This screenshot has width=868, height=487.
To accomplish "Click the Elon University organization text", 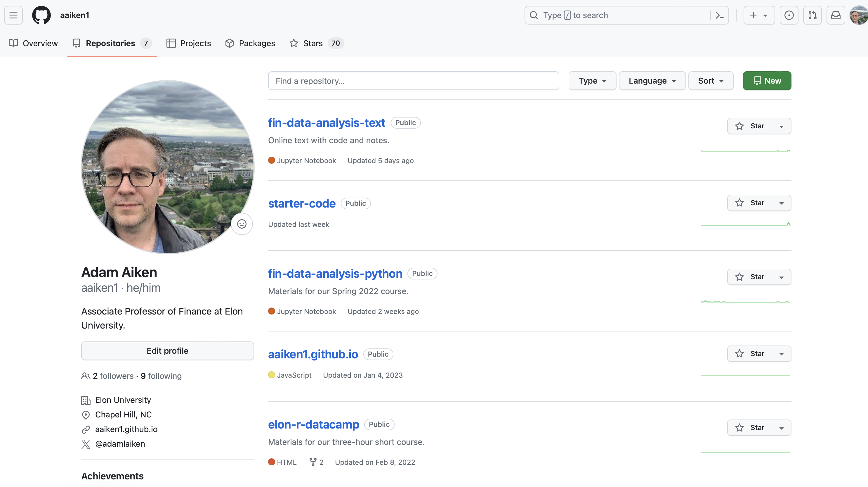I will point(123,400).
